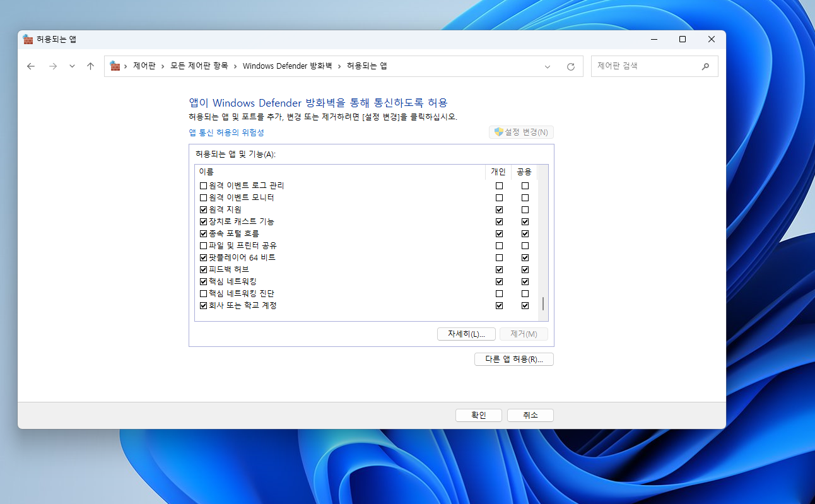Refresh the current control panel page
This screenshot has width=815, height=504.
571,66
